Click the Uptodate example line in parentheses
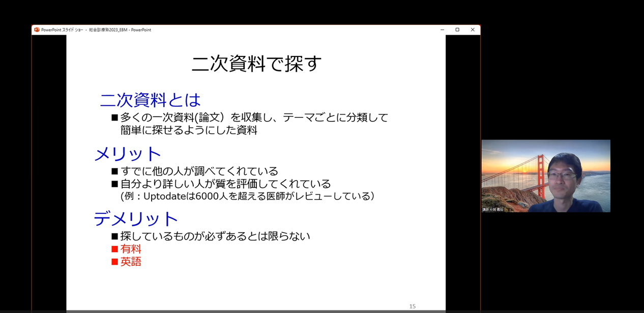The image size is (644, 313). click(247, 196)
